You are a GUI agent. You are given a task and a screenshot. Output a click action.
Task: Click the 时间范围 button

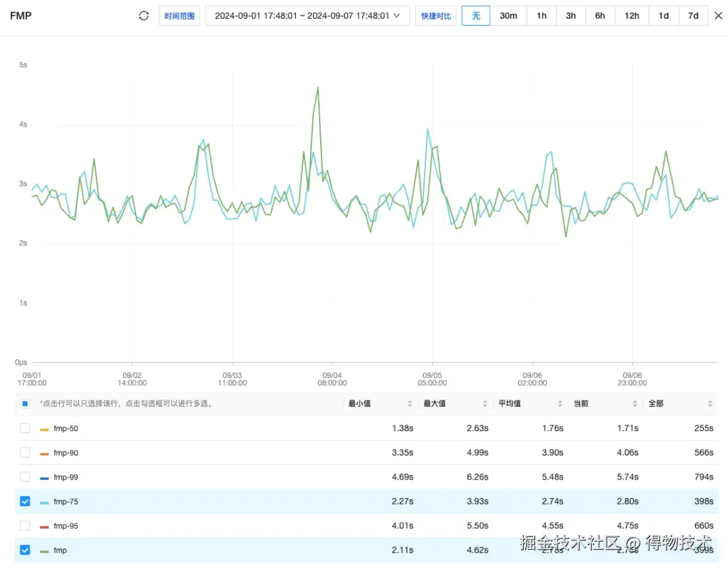179,15
